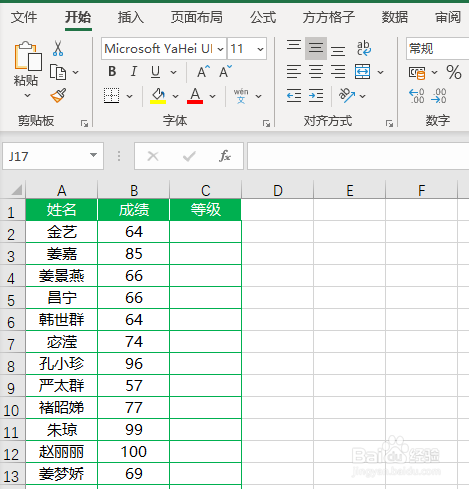
Task: Click the Paste clipboard icon
Action: click(28, 56)
